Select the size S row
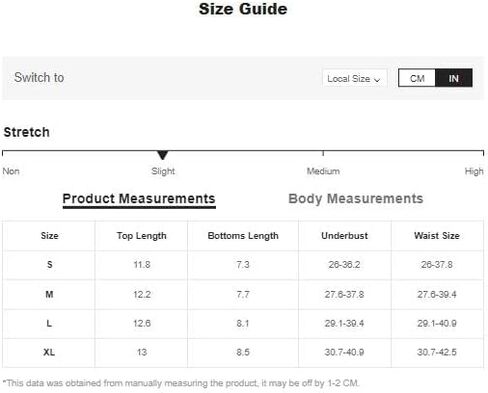Viewport: 488px width, 393px height. (243, 265)
